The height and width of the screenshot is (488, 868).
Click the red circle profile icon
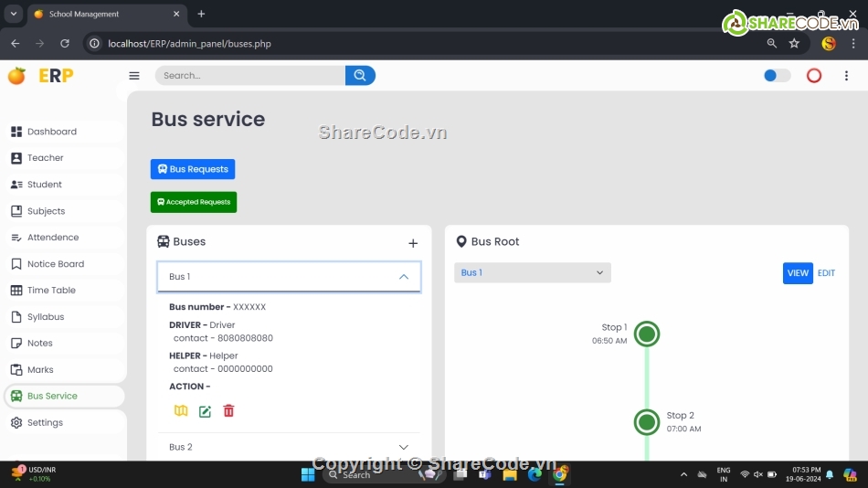pyautogui.click(x=814, y=76)
